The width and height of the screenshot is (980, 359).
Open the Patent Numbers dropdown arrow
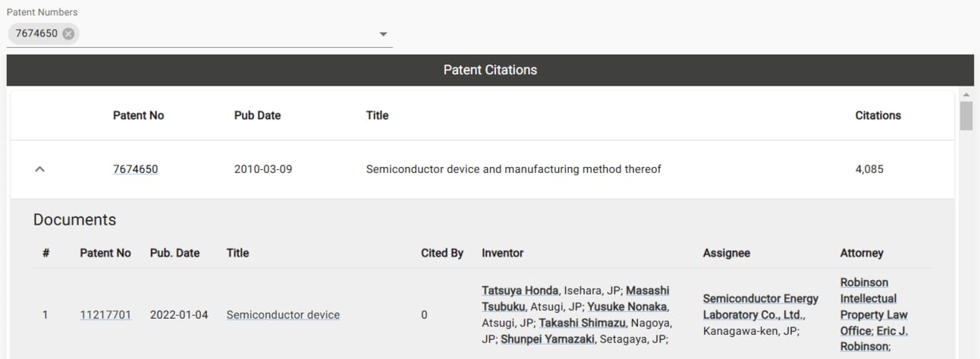383,34
